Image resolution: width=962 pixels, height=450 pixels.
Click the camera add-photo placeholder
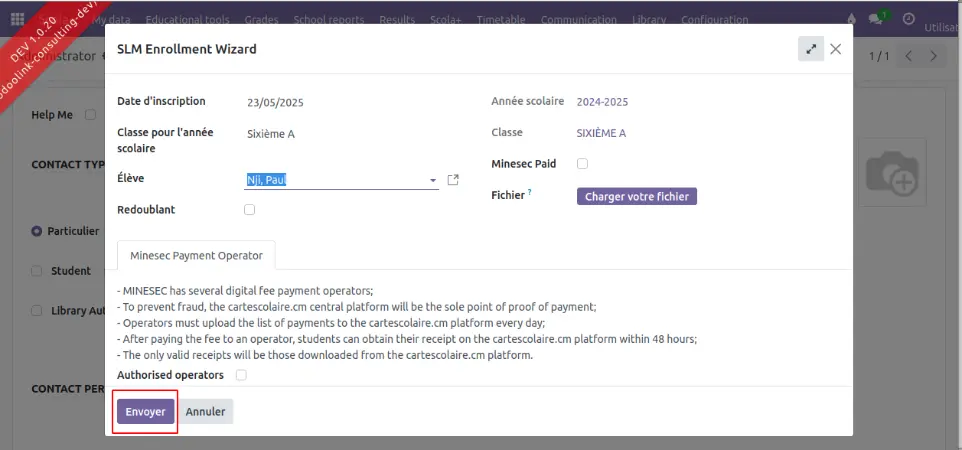(892, 173)
